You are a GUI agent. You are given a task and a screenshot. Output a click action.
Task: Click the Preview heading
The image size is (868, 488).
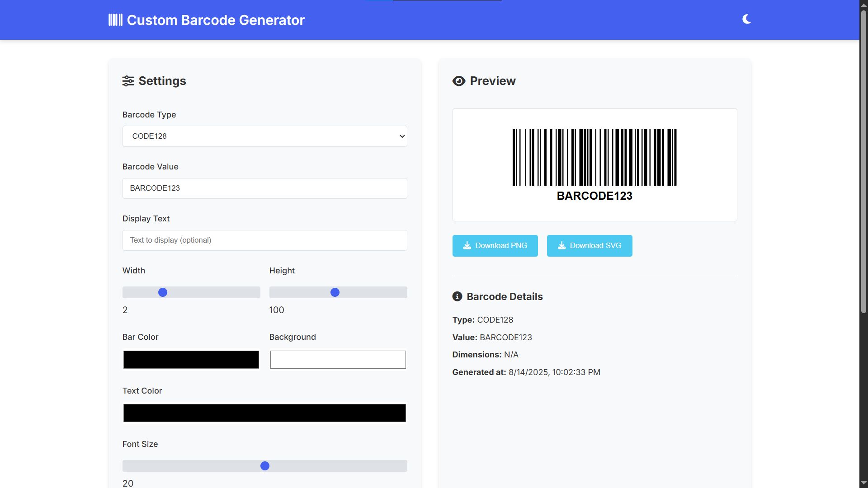pos(493,81)
